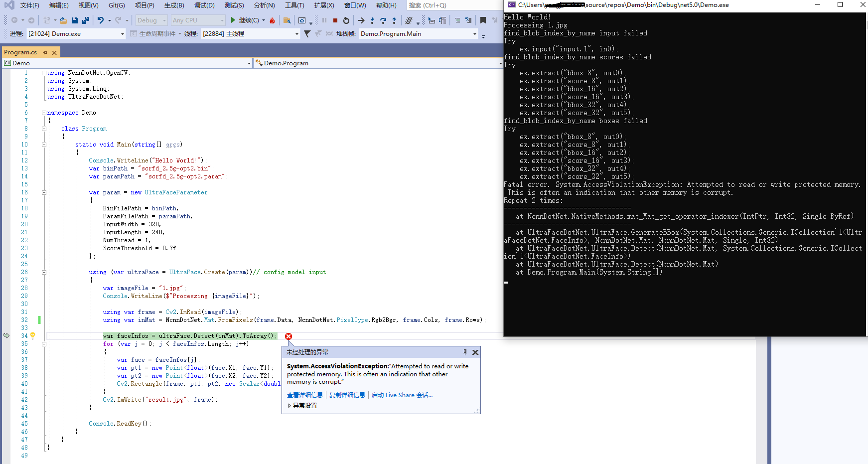The width and height of the screenshot is (868, 464).
Task: Pin the unhandled exception popup
Action: point(465,352)
